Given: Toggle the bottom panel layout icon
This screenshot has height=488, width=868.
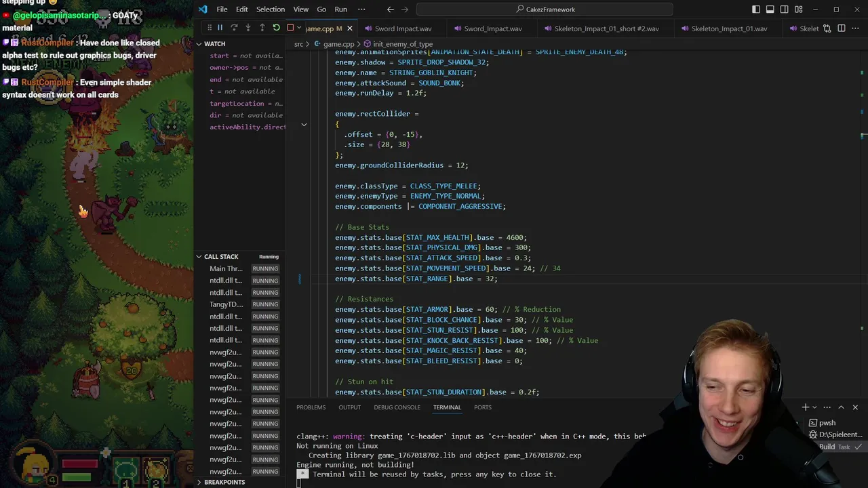Looking at the screenshot, I should click(x=770, y=9).
